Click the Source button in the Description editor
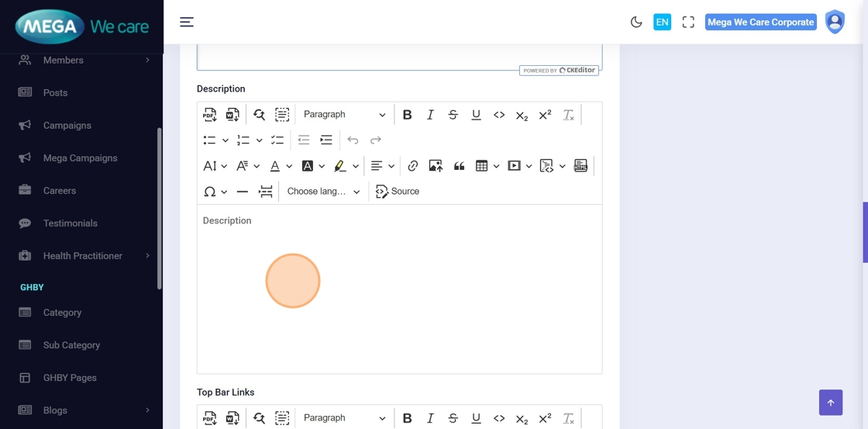 click(x=398, y=192)
